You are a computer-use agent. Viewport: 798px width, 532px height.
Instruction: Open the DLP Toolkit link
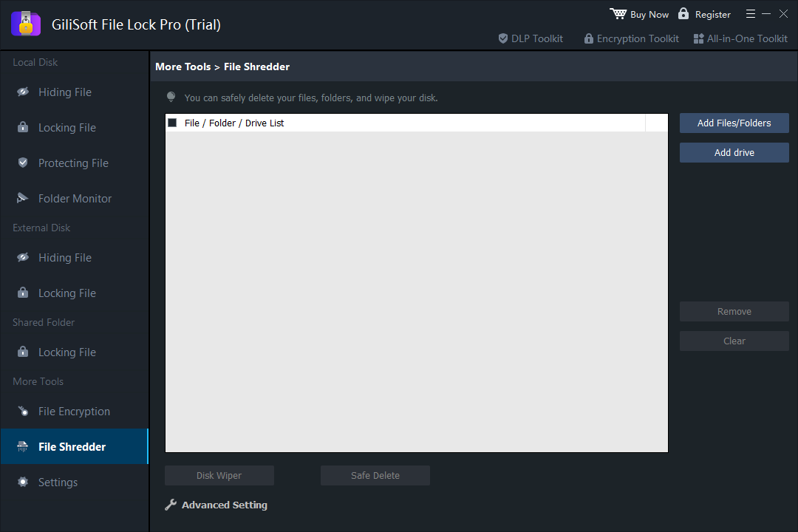[x=537, y=38]
